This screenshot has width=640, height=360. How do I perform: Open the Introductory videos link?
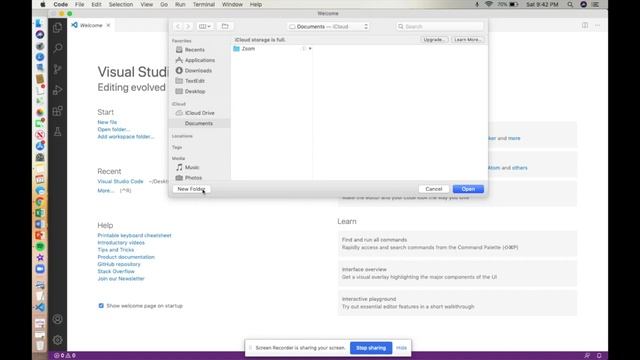[121, 242]
